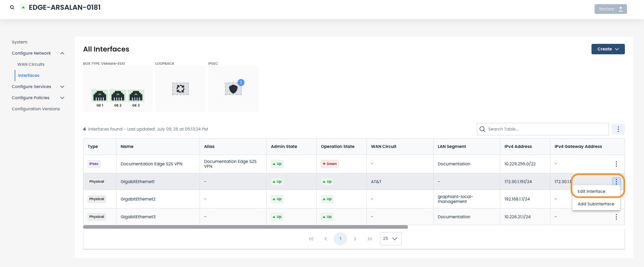The height and width of the screenshot is (267, 644).
Task: Go to last page of table
Action: click(x=370, y=239)
